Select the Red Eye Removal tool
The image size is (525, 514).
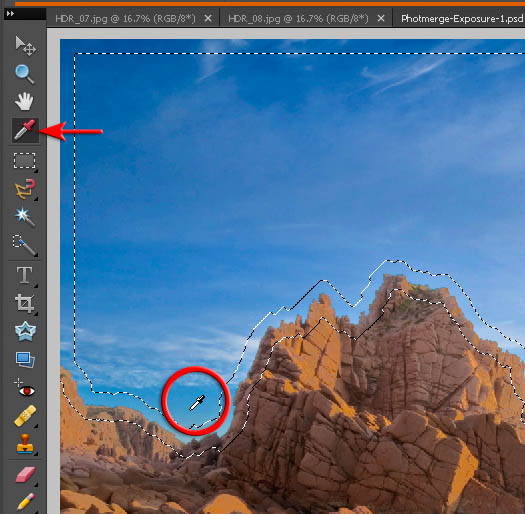(x=24, y=388)
